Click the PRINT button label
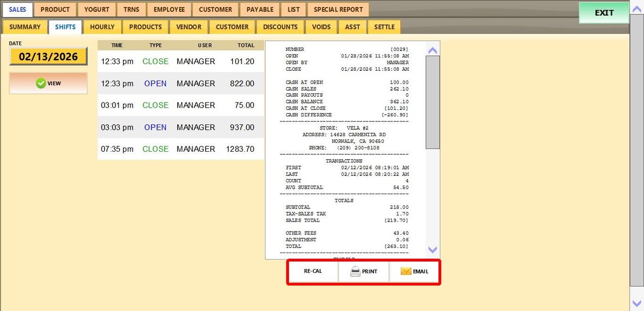This screenshot has height=311, width=644. tap(370, 271)
